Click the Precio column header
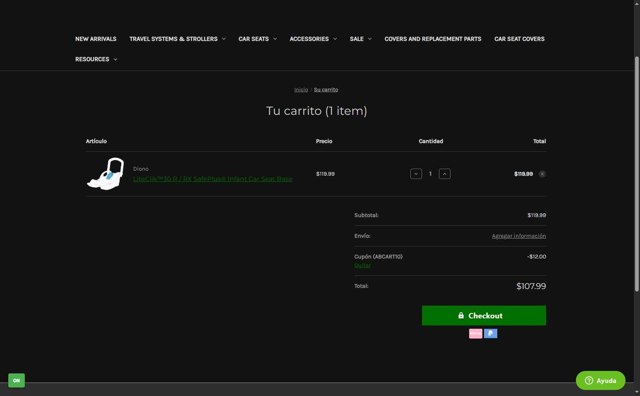 click(x=324, y=141)
